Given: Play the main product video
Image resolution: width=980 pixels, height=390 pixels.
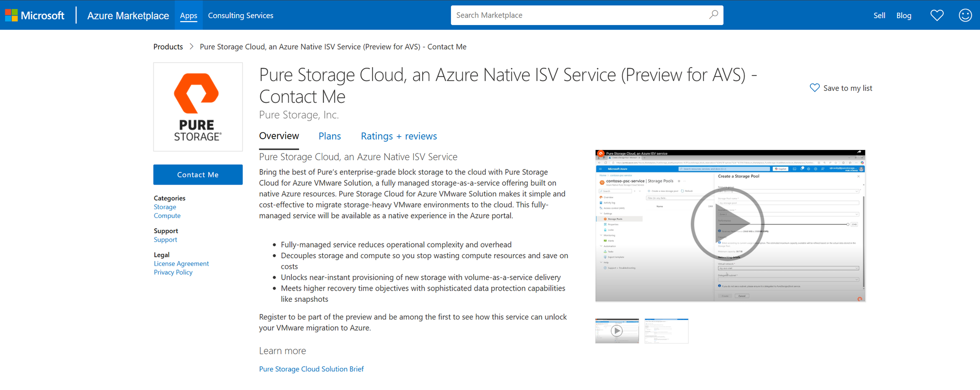Looking at the screenshot, I should [728, 224].
